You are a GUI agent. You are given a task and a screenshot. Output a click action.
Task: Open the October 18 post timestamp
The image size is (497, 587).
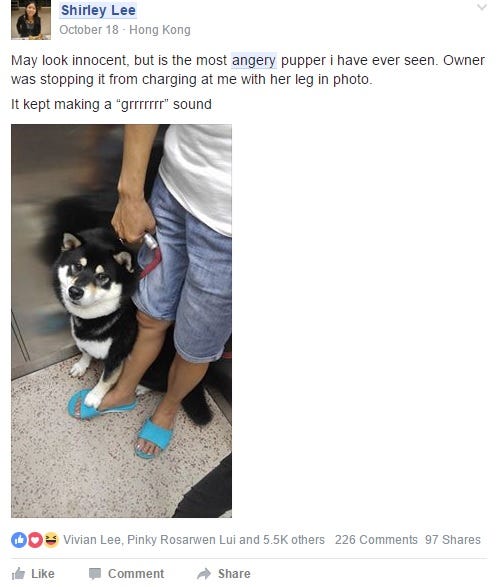pyautogui.click(x=89, y=30)
